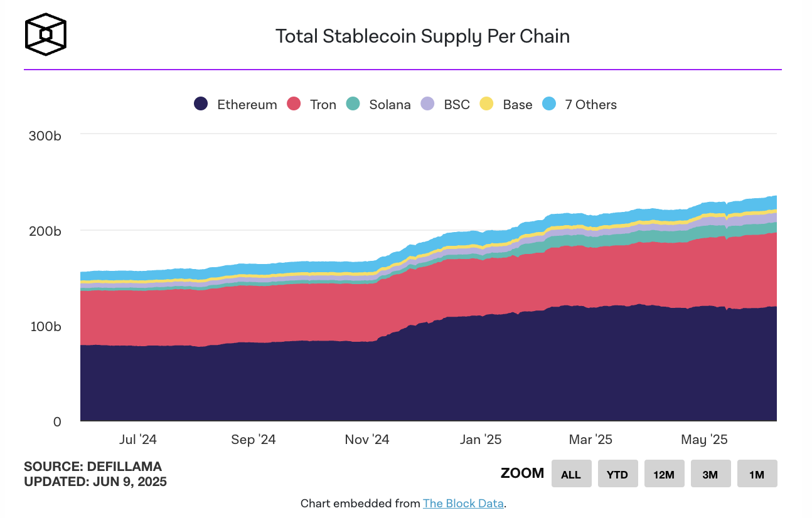
Task: Hide the Tron series via its label
Action: click(x=323, y=105)
